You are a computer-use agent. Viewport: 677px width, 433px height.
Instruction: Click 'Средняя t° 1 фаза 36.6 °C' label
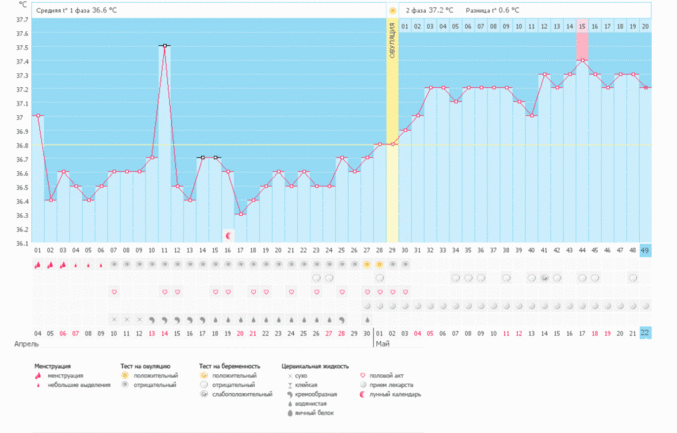point(76,10)
